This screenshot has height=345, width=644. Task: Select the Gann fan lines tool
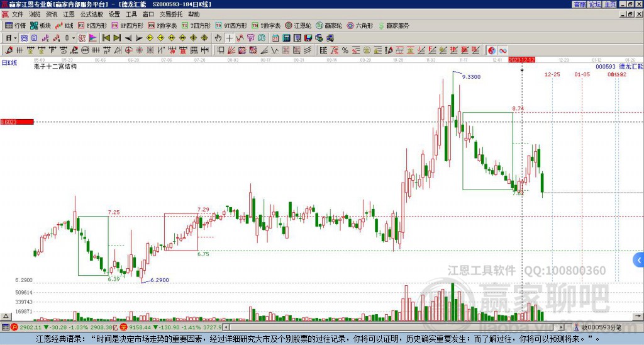pos(231,50)
